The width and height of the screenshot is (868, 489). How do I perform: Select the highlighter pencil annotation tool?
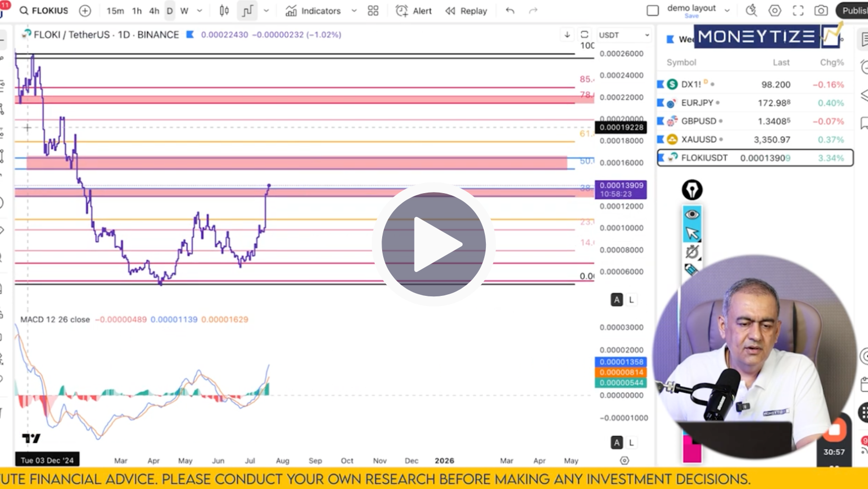tap(692, 270)
